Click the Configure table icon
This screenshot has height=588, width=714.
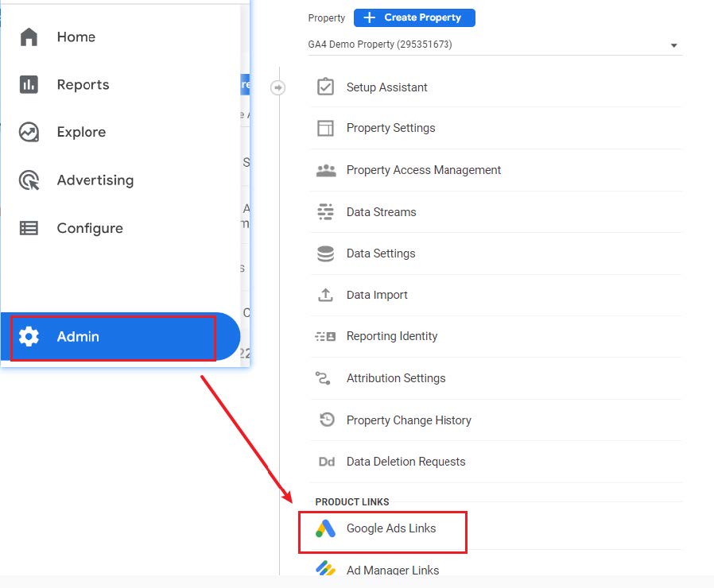pos(29,228)
